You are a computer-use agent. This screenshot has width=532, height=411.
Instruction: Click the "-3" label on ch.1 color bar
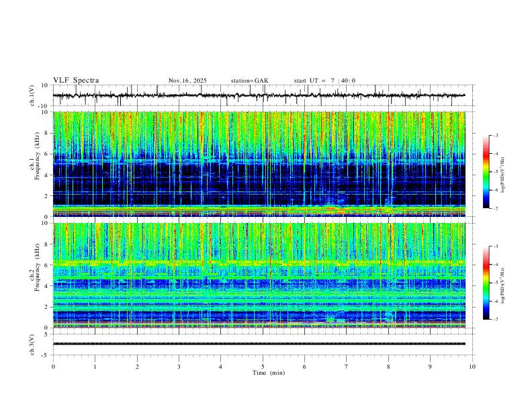pyautogui.click(x=495, y=135)
